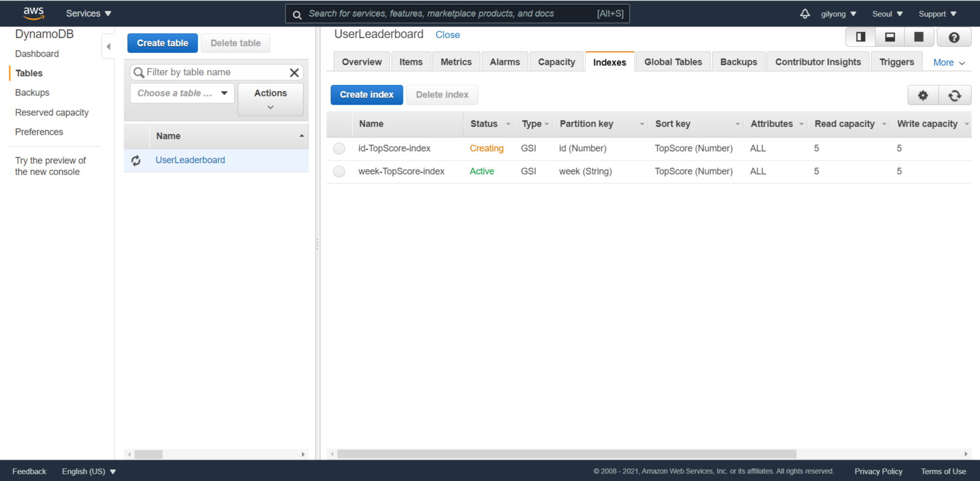Open the Partition key column header

601,124
